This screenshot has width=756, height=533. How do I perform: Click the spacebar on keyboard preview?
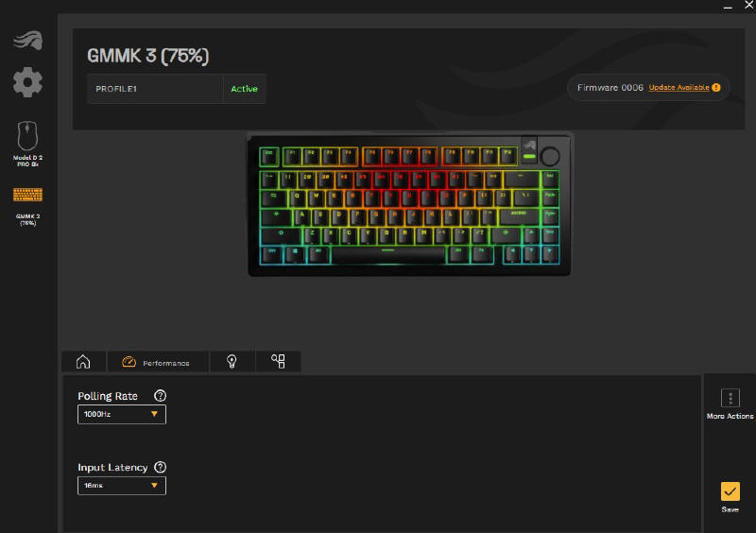[388, 255]
